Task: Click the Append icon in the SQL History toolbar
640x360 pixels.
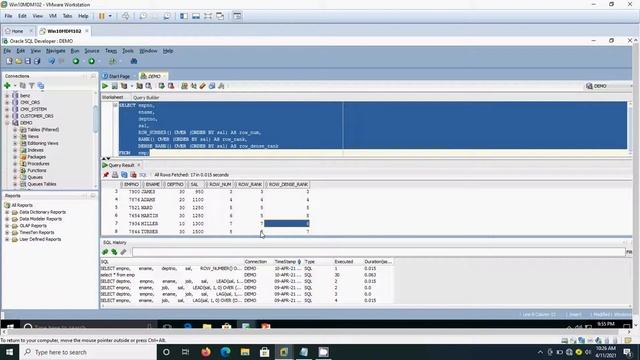Action: [x=105, y=252]
